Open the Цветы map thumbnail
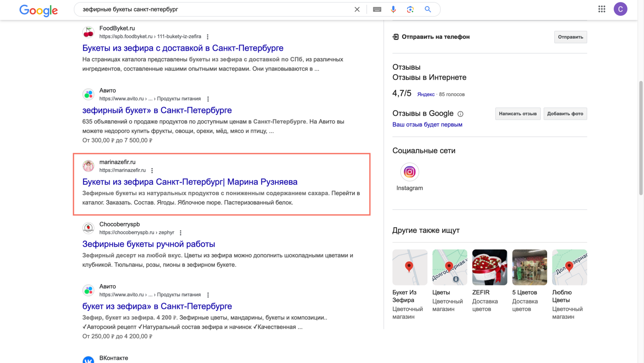The height and width of the screenshot is (363, 644). (x=450, y=267)
